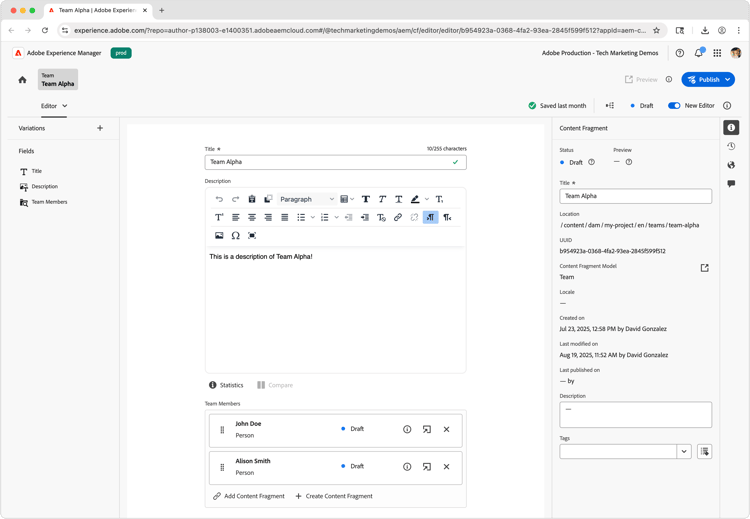Click Title field in Content Fragment panel

pyautogui.click(x=635, y=196)
